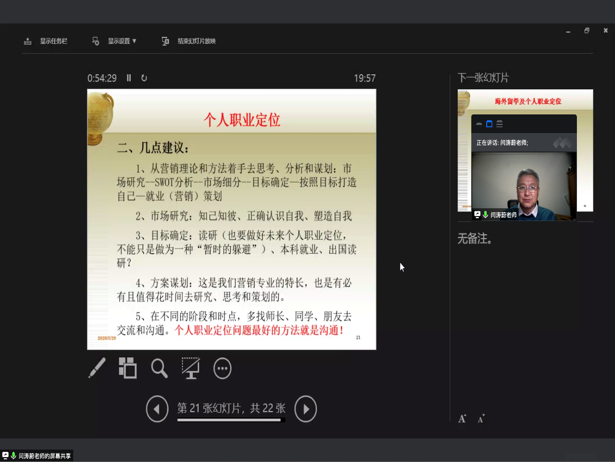Click the Display Settings icon

[95, 41]
